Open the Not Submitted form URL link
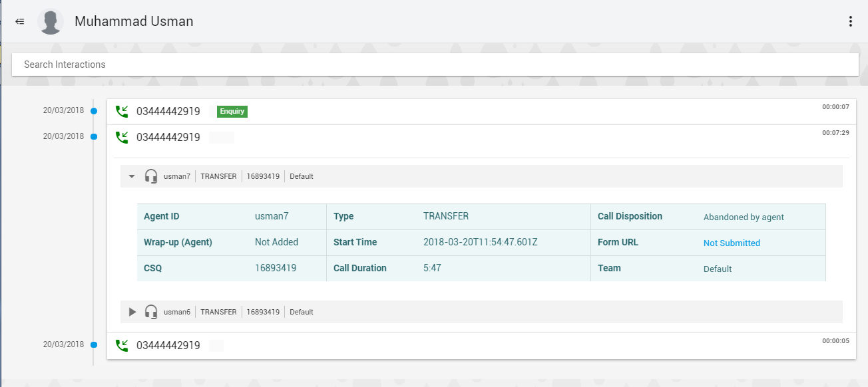 click(x=732, y=243)
